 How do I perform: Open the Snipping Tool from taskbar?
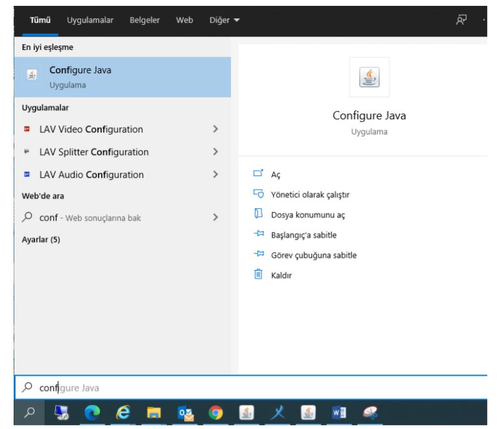click(370, 412)
